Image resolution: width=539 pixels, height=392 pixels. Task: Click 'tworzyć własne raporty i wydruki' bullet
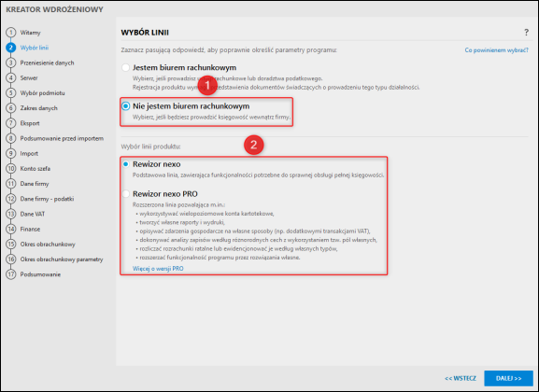(x=182, y=222)
